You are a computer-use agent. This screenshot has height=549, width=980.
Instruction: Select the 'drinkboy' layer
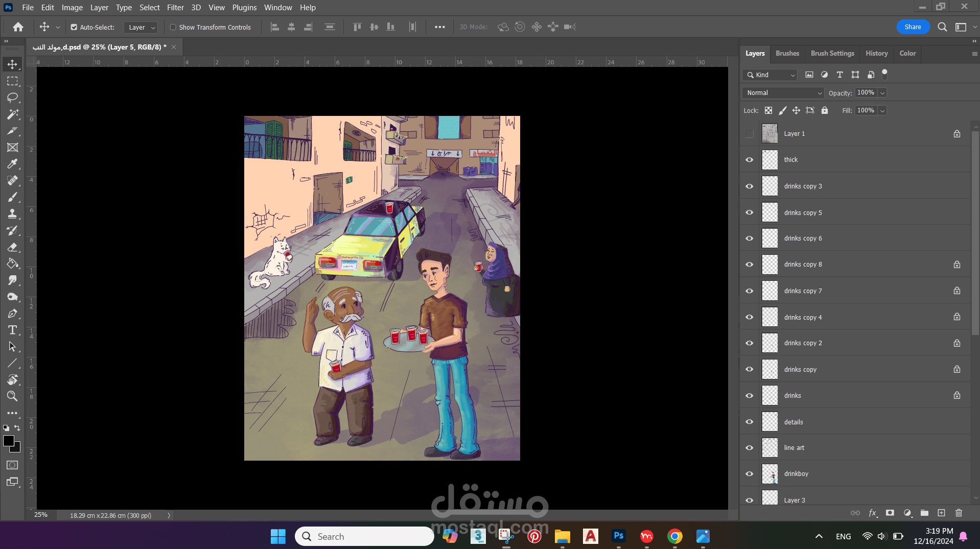(796, 474)
